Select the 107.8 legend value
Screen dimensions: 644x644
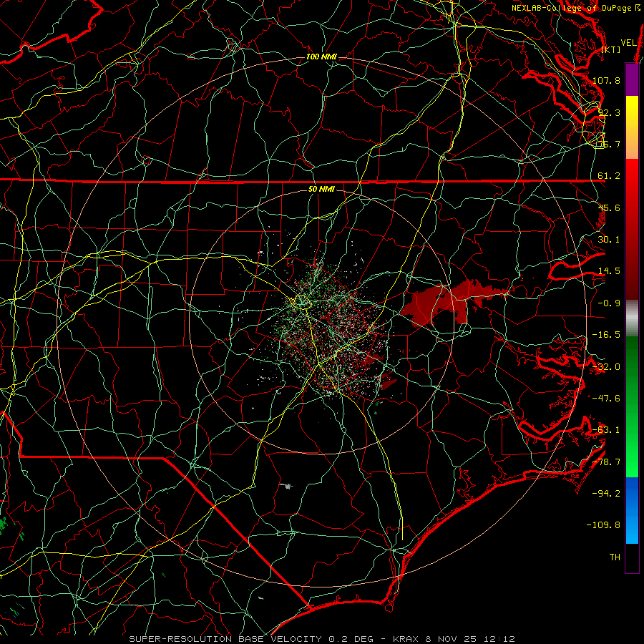pyautogui.click(x=607, y=80)
